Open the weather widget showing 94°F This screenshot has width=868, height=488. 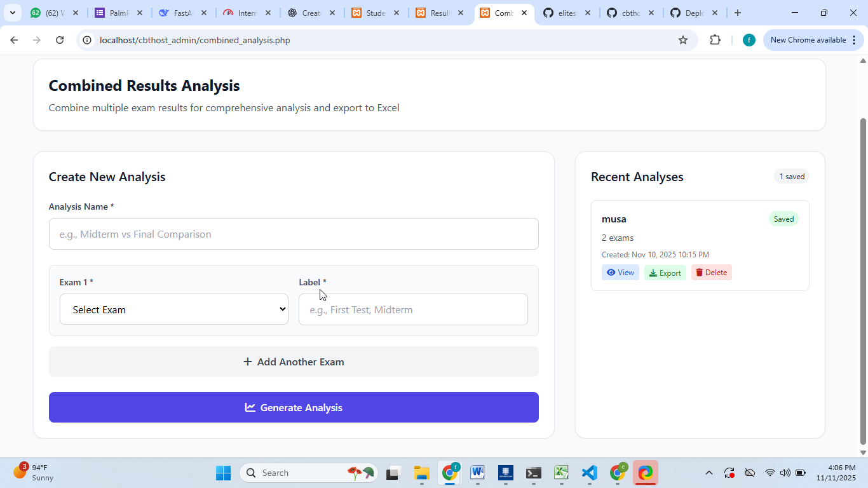coord(34,473)
